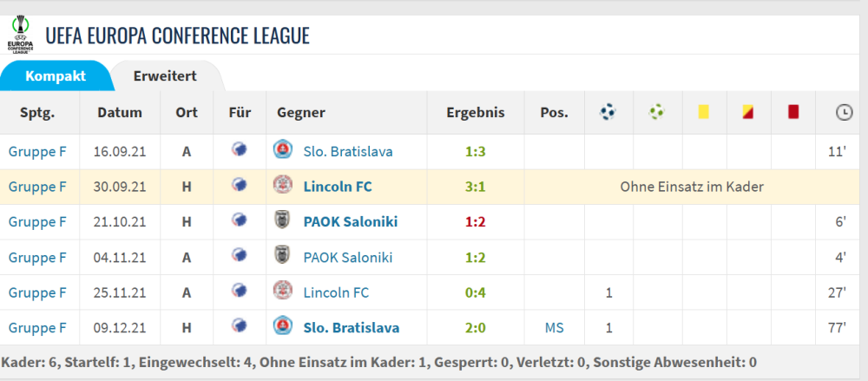Click the red card icon header
This screenshot has width=868, height=381.
pyautogui.click(x=792, y=112)
